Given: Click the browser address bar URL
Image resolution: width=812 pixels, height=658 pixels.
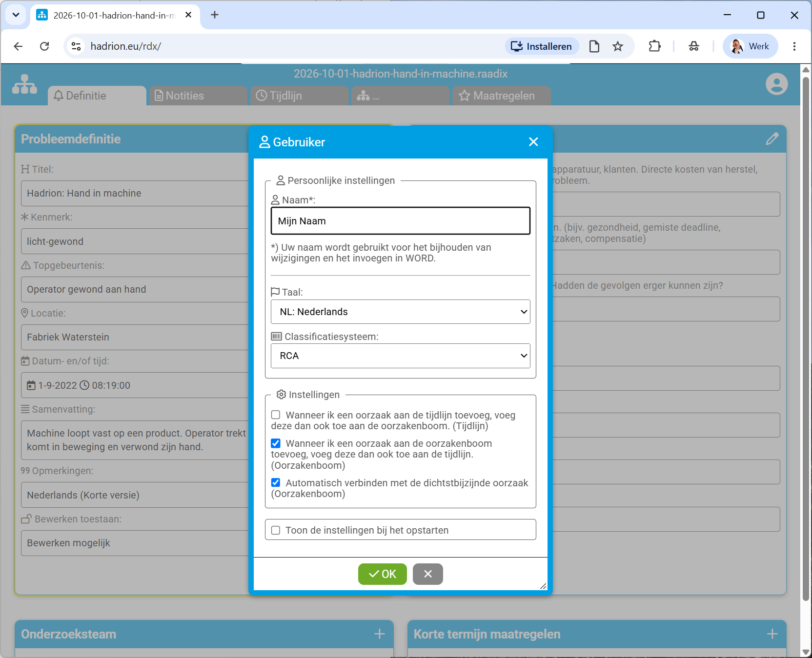Looking at the screenshot, I should (126, 46).
